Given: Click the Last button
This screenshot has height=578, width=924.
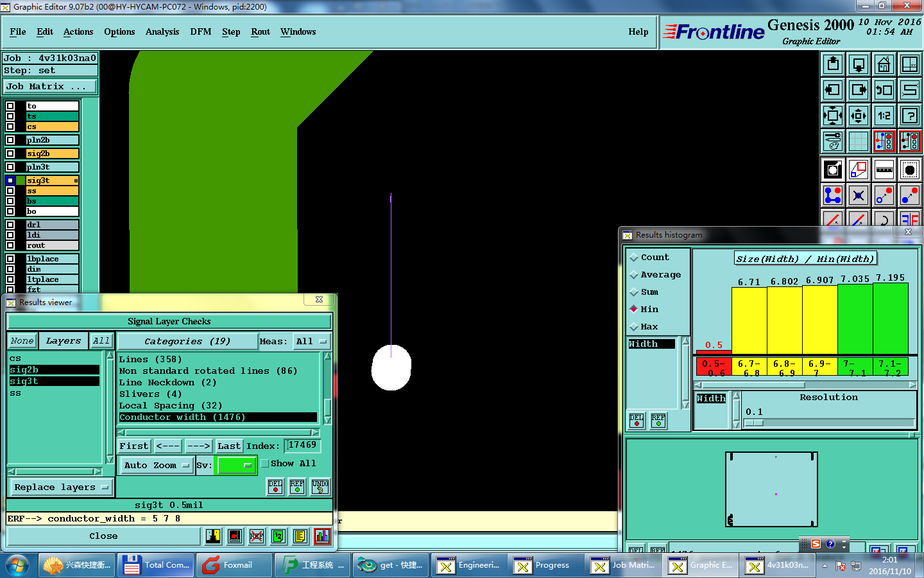Looking at the screenshot, I should [x=228, y=446].
